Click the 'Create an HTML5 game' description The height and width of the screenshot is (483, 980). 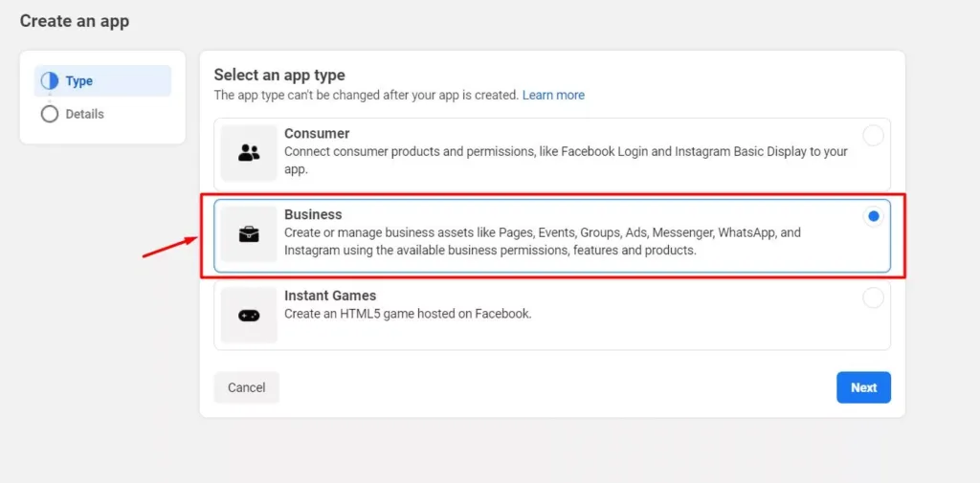408,314
